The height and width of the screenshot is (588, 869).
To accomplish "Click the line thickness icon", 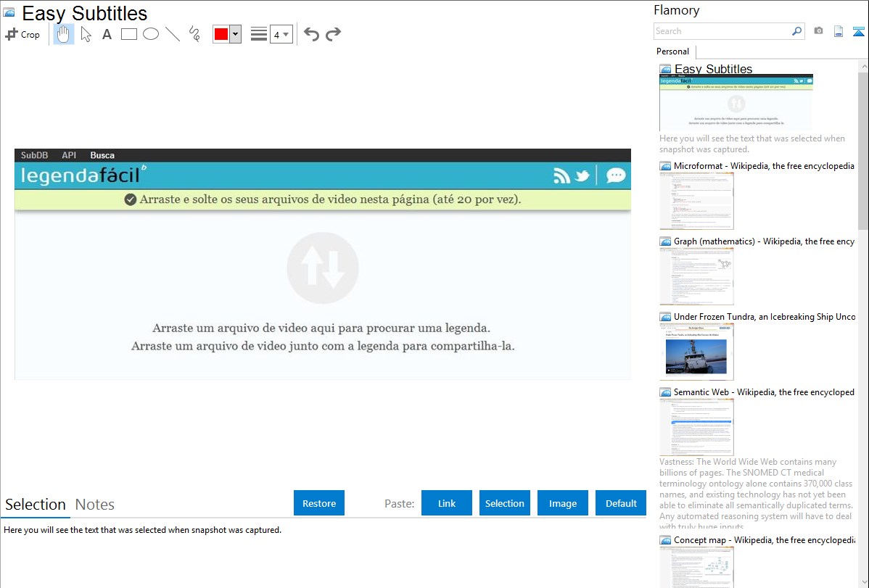I will coord(258,34).
